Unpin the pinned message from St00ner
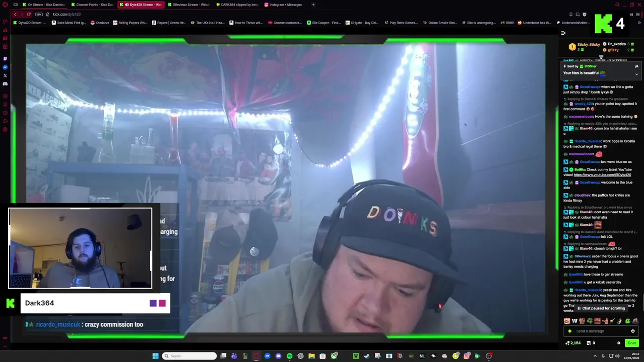Screen dimensions: 644x362 click(636, 66)
